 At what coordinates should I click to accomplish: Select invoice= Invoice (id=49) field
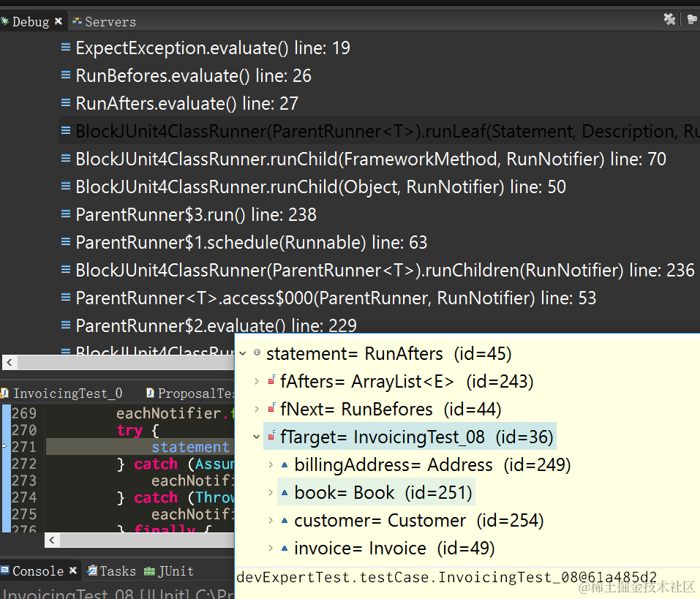tap(394, 548)
